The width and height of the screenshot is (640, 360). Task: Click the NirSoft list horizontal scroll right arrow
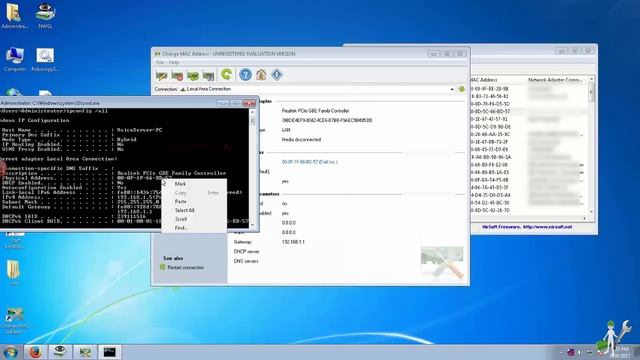(x=584, y=218)
